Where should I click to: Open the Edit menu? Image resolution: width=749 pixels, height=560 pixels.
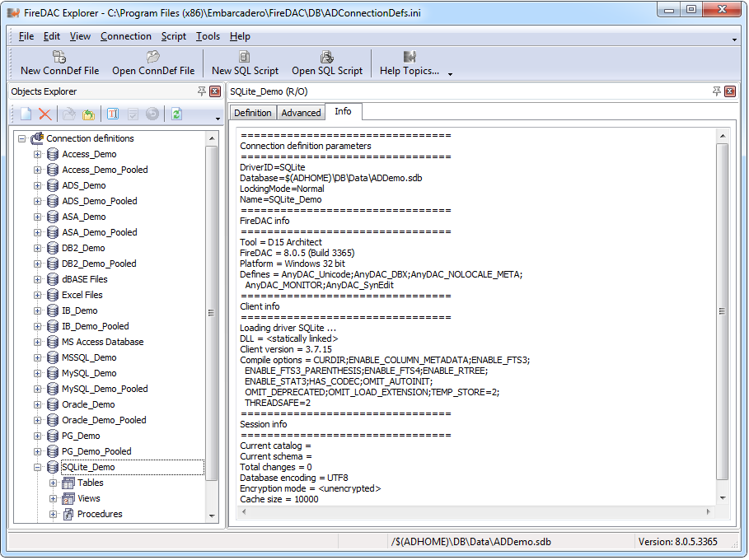click(x=51, y=36)
